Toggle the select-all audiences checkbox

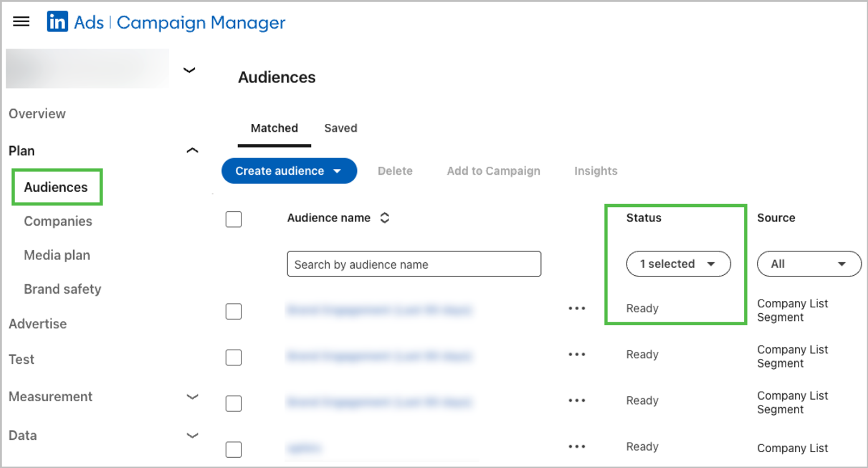point(234,219)
